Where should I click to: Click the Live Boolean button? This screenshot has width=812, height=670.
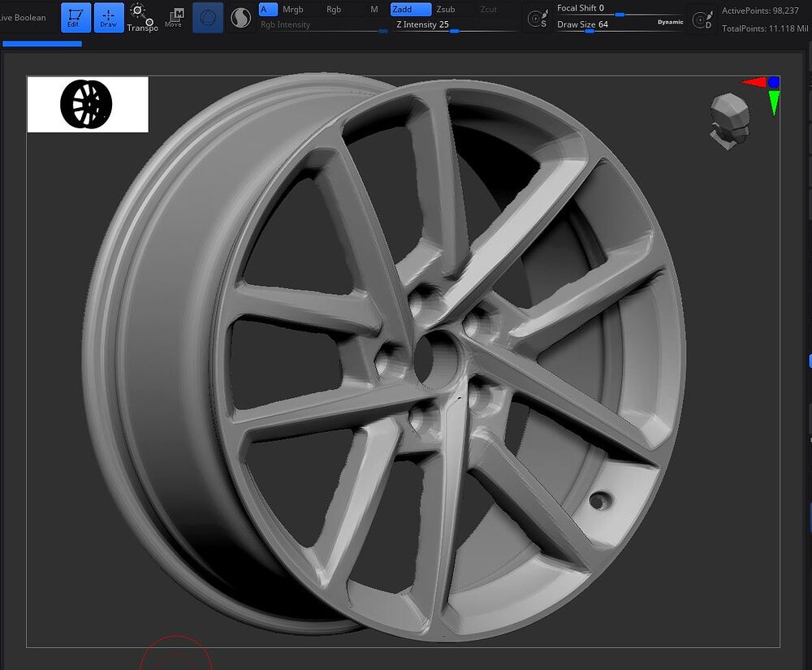pyautogui.click(x=23, y=18)
